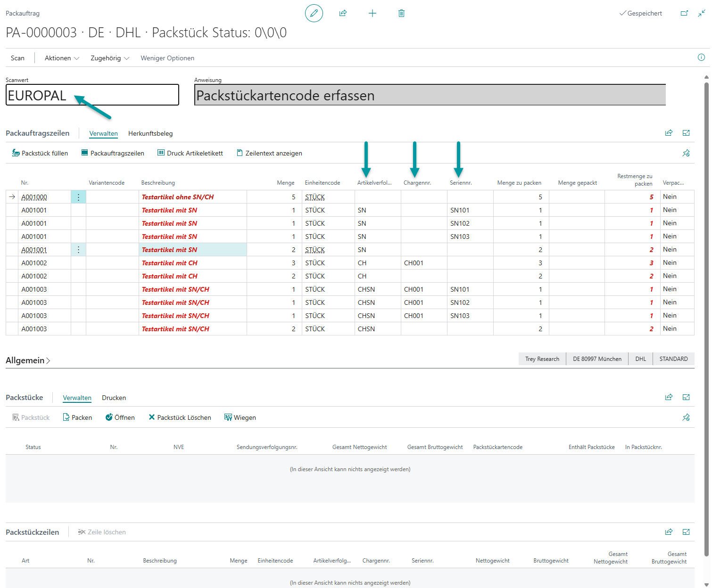Switch to the Herkunftsbeleg tab
712x588 pixels.
[150, 133]
